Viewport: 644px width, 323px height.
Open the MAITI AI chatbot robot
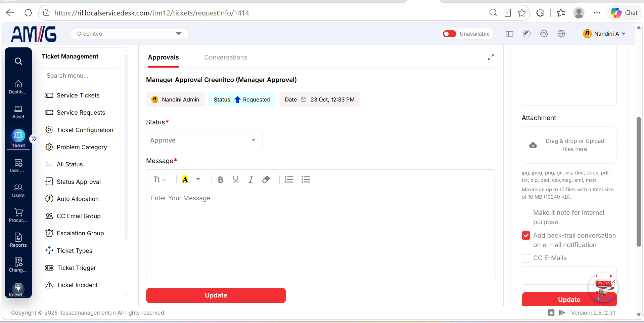pos(603,287)
